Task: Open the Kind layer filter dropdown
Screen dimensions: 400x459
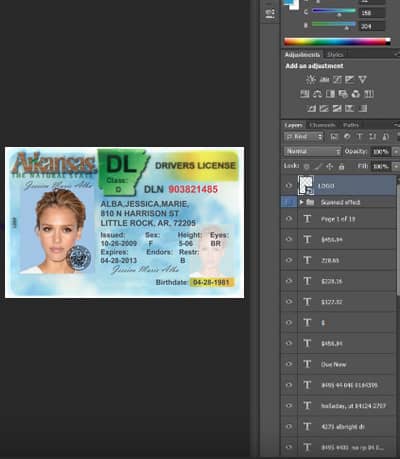Action: click(304, 136)
